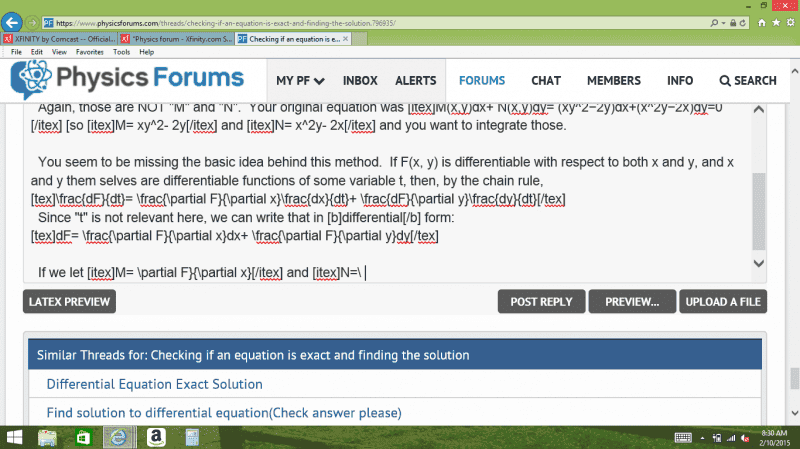The width and height of the screenshot is (800, 449).
Task: Go back with the browser back arrow
Action: point(13,20)
